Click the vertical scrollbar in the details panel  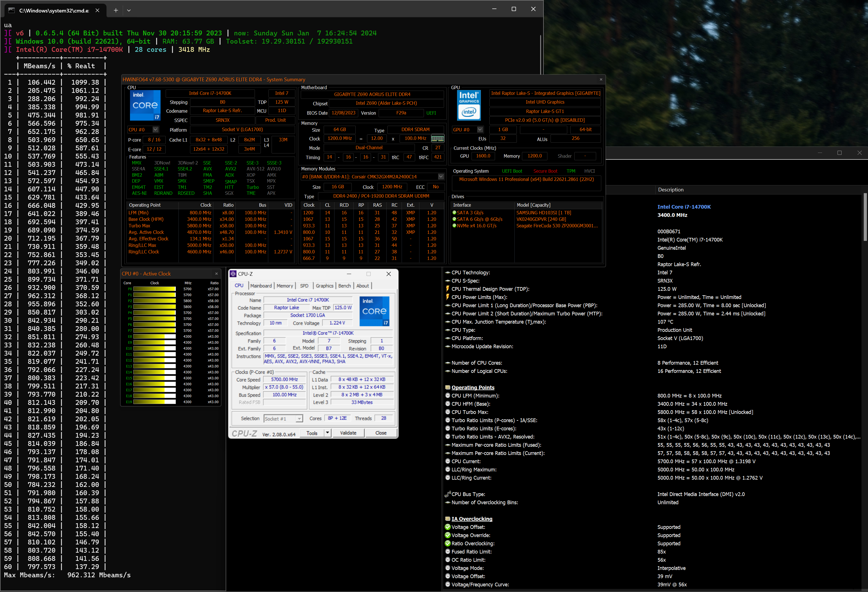pos(865,217)
